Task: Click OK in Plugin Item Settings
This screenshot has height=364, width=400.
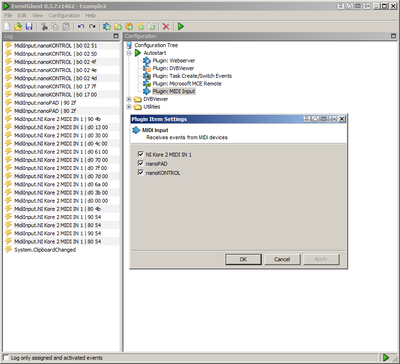Action: point(243,259)
